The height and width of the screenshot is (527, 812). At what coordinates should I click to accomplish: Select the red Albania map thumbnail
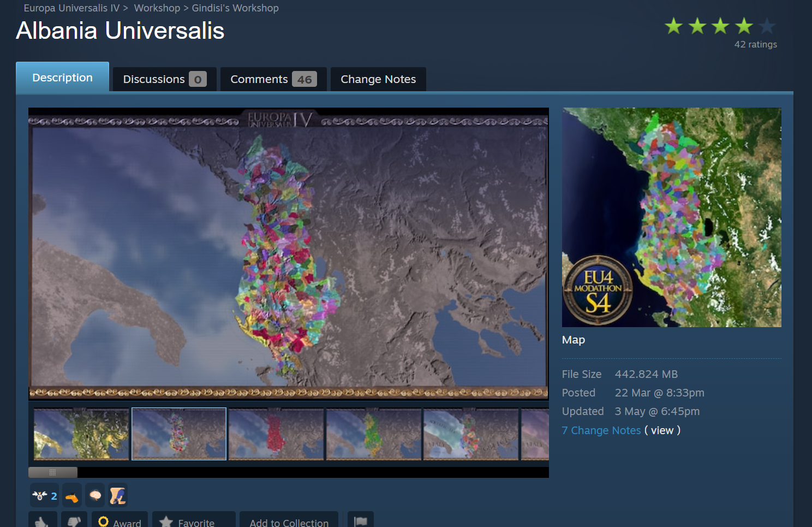(276, 434)
